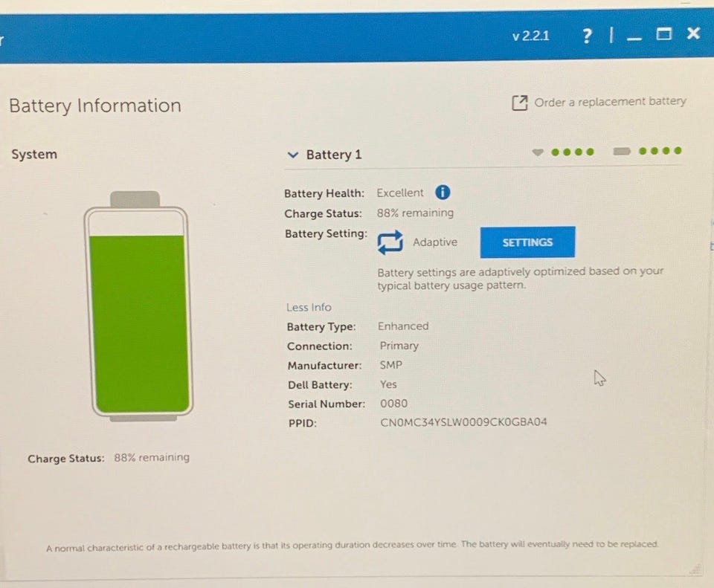This screenshot has height=588, width=714.
Task: Click Order a replacement battery link
Action: [x=610, y=102]
